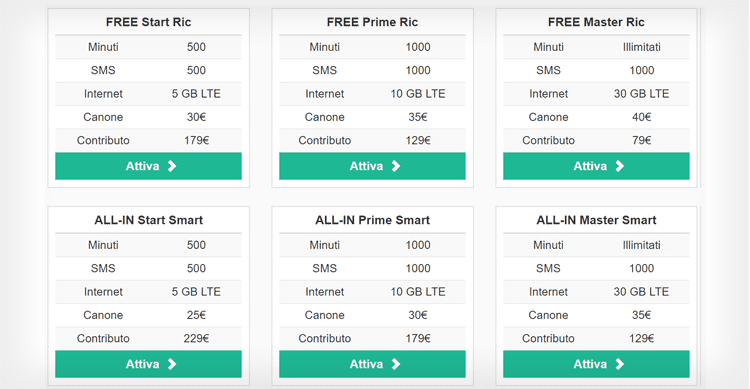
Task: Click chevron arrow on ALL-IN Master Smart Attiva
Action: (620, 364)
